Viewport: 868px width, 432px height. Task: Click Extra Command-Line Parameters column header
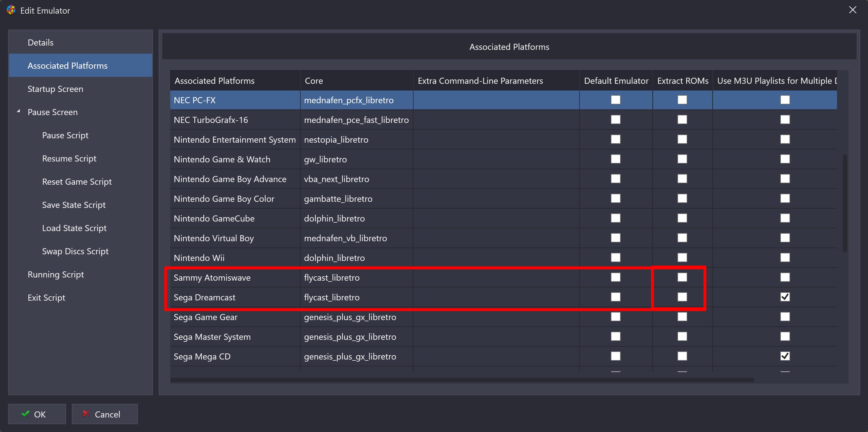point(496,81)
